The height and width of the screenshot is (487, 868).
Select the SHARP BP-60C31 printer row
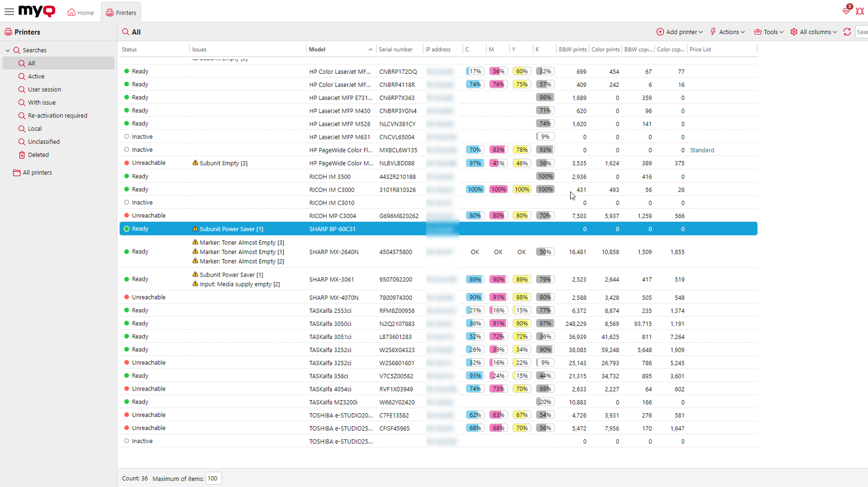438,229
